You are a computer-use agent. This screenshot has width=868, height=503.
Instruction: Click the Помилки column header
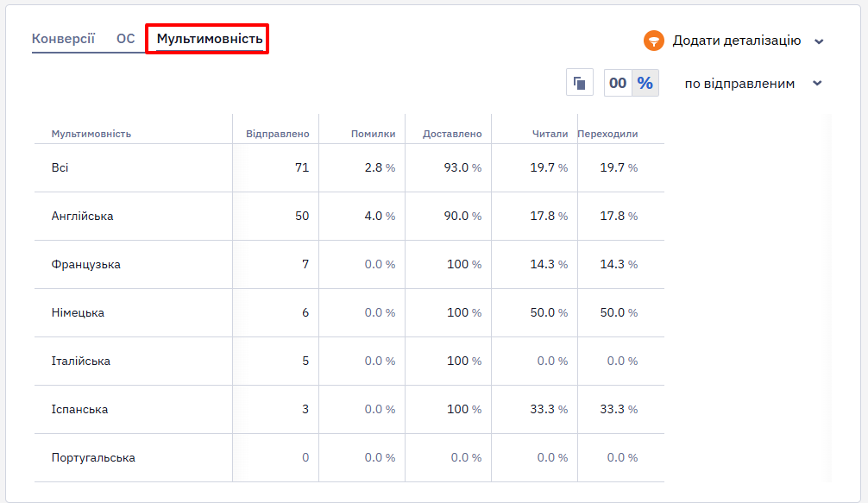[x=373, y=134]
